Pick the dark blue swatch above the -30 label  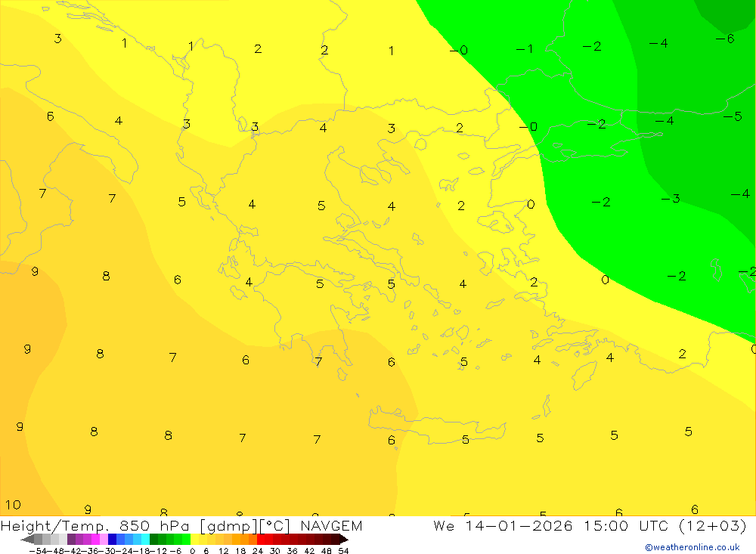(x=112, y=540)
